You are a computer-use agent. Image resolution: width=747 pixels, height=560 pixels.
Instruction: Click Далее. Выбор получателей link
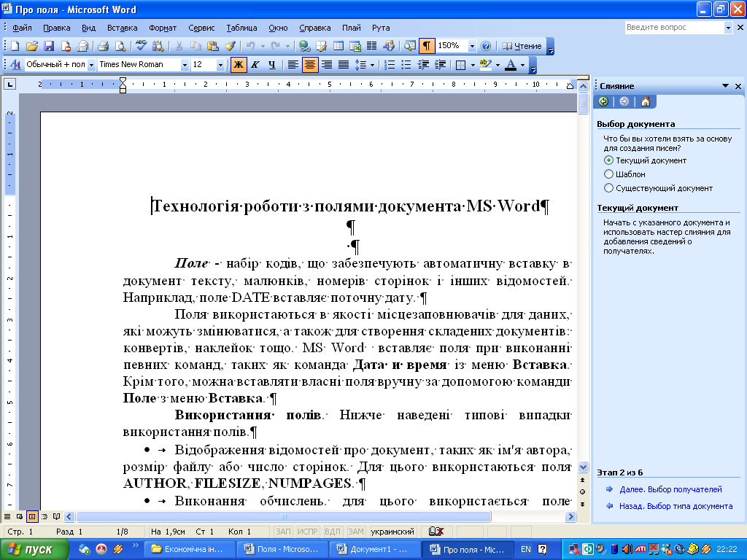(670, 489)
